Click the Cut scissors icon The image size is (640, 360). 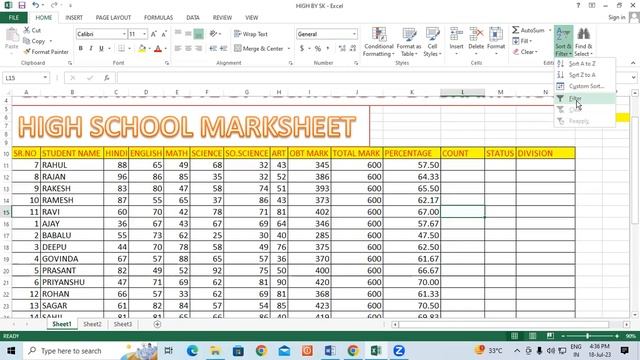27,30
